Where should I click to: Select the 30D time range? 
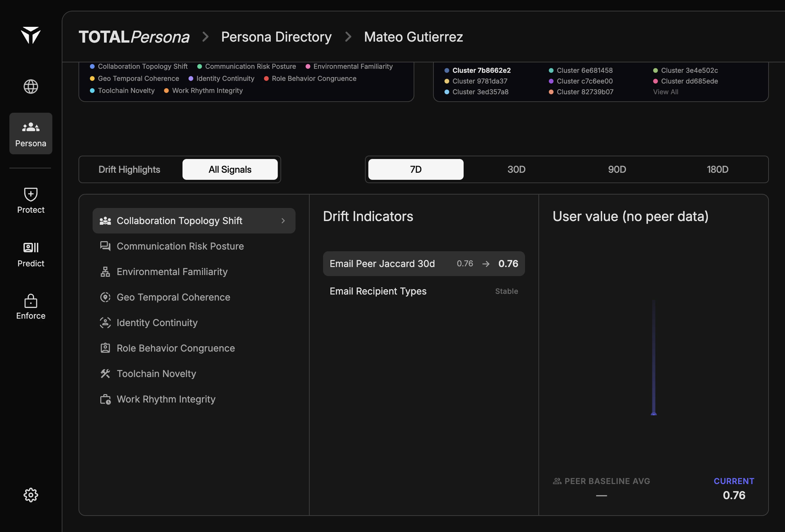pos(516,169)
